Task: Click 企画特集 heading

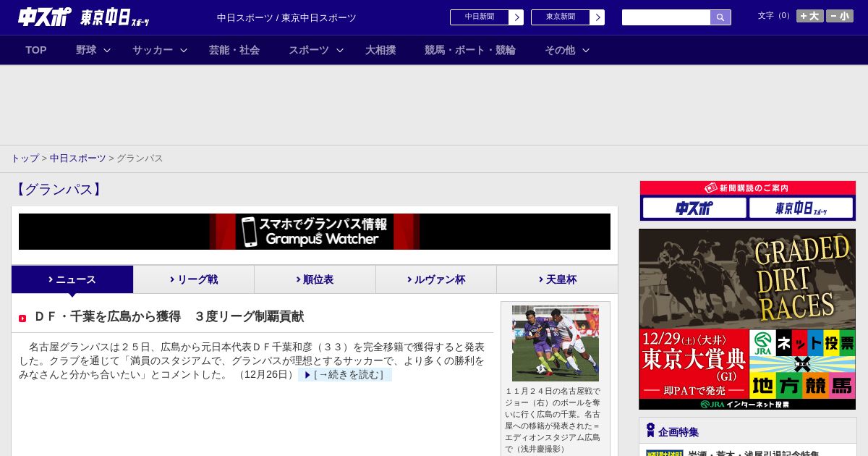Action: [678, 432]
